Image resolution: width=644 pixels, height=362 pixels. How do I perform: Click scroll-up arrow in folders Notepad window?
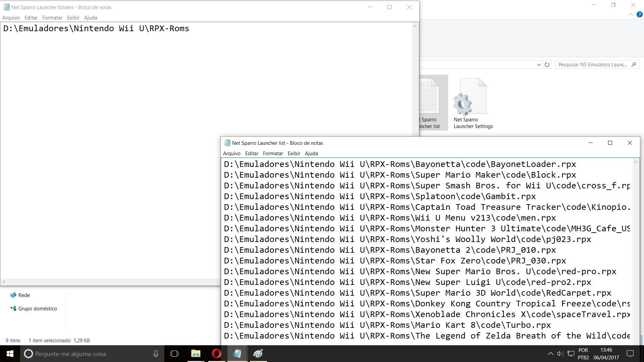click(415, 26)
